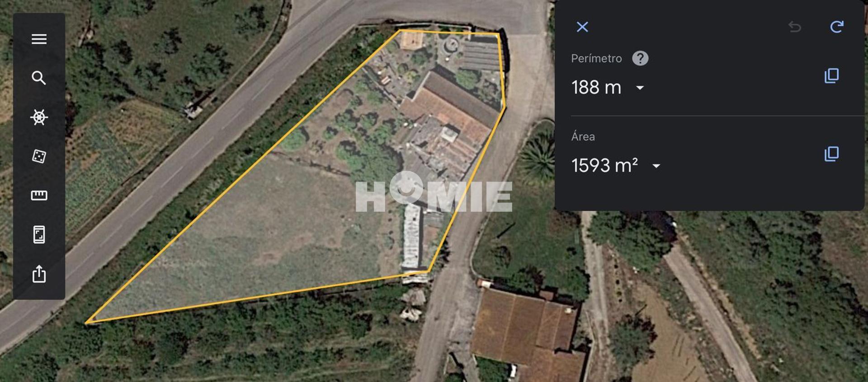Copy the perimeter value to clipboard
The height and width of the screenshot is (382, 868).
coord(831,75)
